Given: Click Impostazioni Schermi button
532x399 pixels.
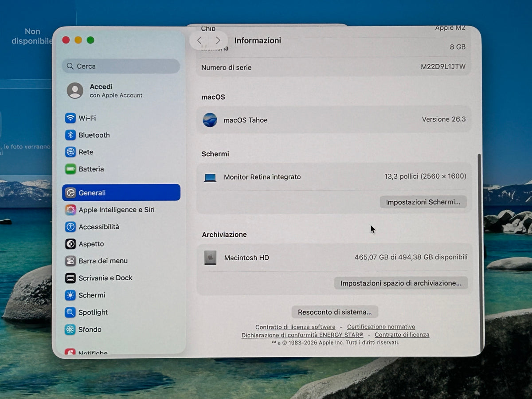Looking at the screenshot, I should click(423, 202).
